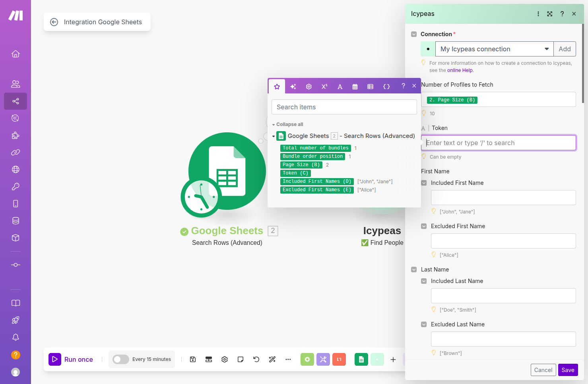This screenshot has width=588, height=384.
Task: Click the user avatar in sidebar
Action: pos(16,372)
